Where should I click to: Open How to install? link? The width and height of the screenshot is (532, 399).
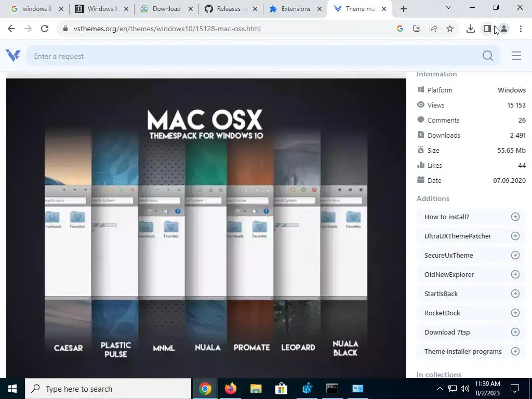tap(471, 217)
